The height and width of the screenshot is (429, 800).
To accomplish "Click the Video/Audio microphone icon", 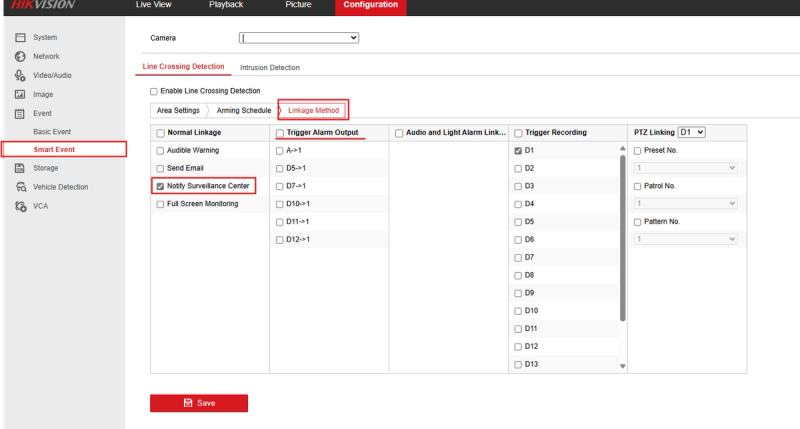I will (20, 75).
